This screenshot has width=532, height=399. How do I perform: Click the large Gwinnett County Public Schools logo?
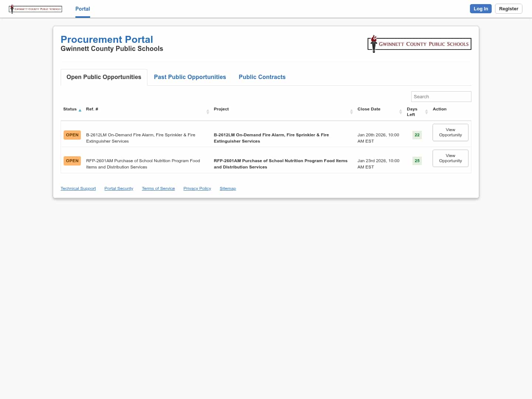(419, 44)
